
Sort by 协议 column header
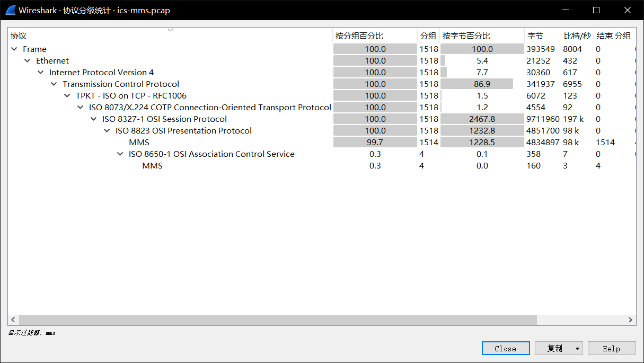(x=170, y=36)
